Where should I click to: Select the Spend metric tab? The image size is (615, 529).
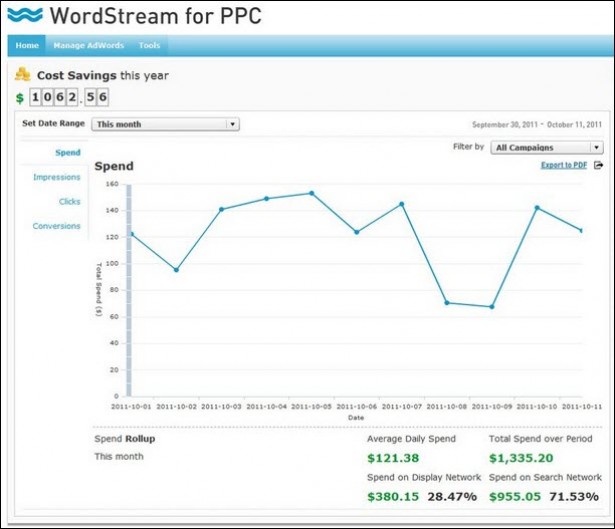click(x=67, y=153)
